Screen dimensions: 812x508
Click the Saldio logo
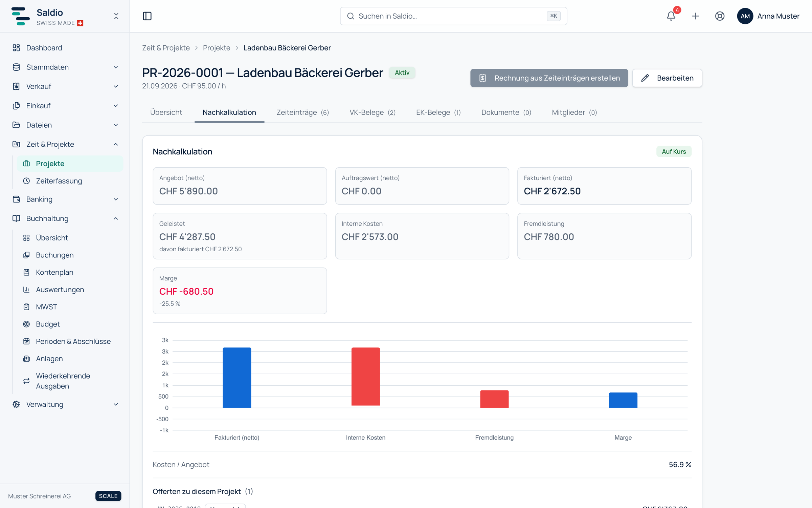tap(20, 16)
